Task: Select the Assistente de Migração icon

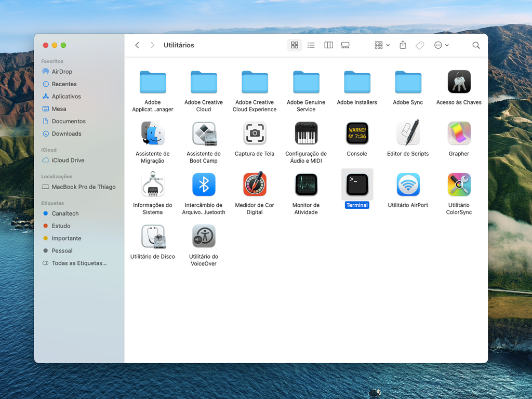Action: [x=153, y=133]
